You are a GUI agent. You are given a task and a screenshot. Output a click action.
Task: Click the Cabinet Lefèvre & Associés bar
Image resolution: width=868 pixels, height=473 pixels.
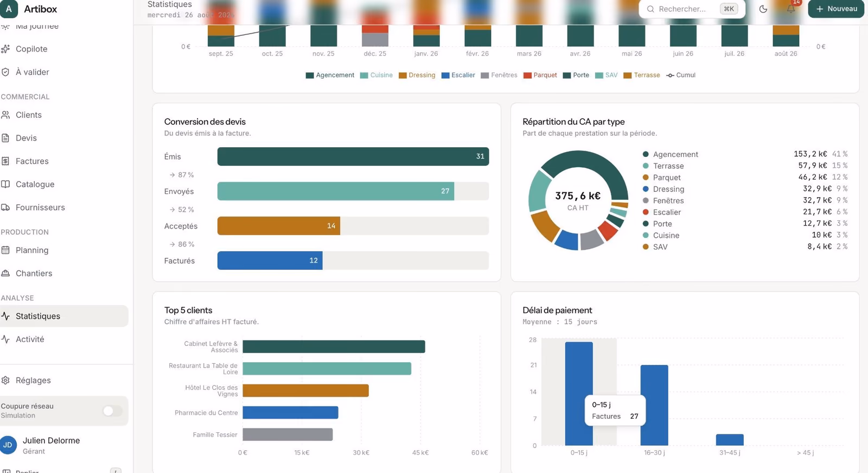[334, 346]
